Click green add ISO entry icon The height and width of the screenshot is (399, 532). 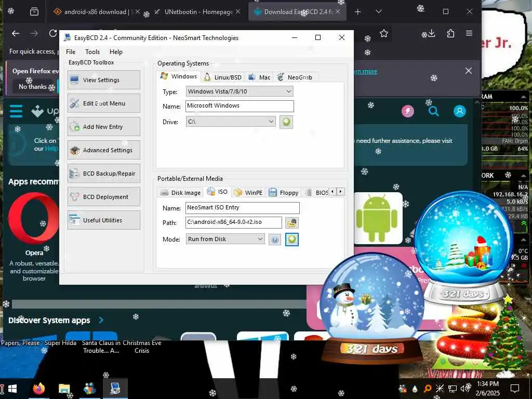click(292, 240)
